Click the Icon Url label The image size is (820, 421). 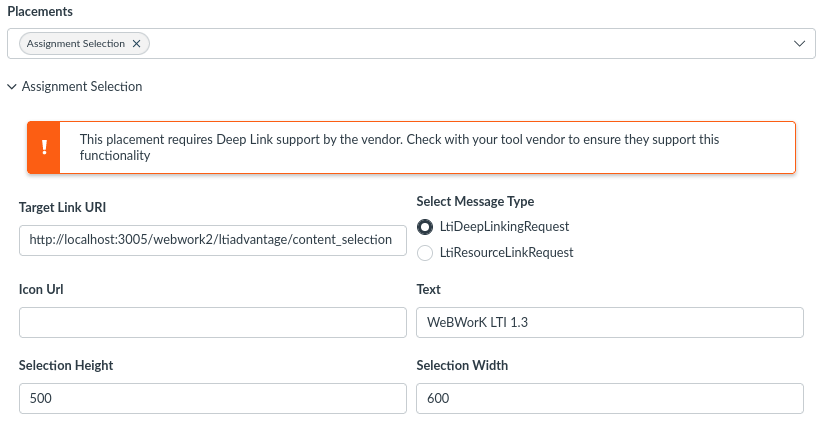click(x=41, y=289)
